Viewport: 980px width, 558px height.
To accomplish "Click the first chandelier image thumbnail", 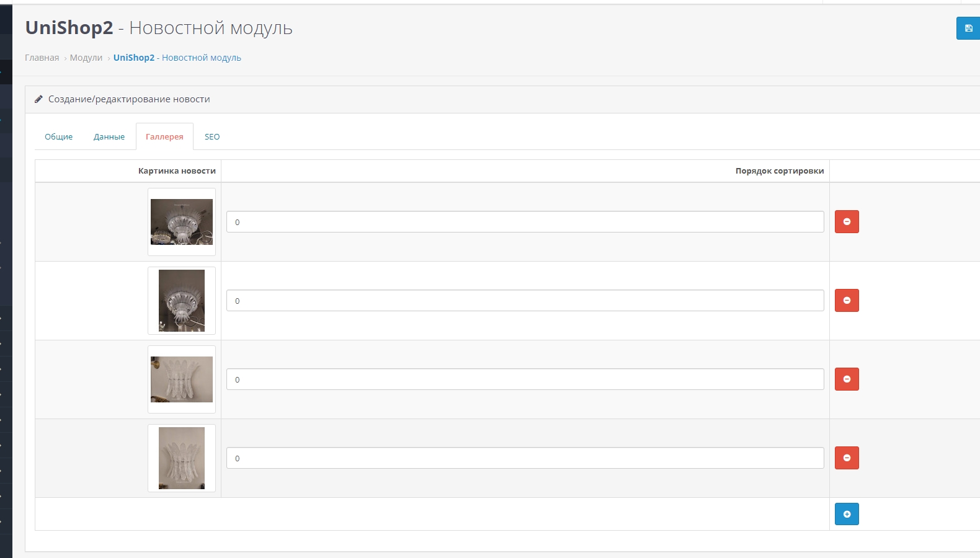I will (182, 222).
